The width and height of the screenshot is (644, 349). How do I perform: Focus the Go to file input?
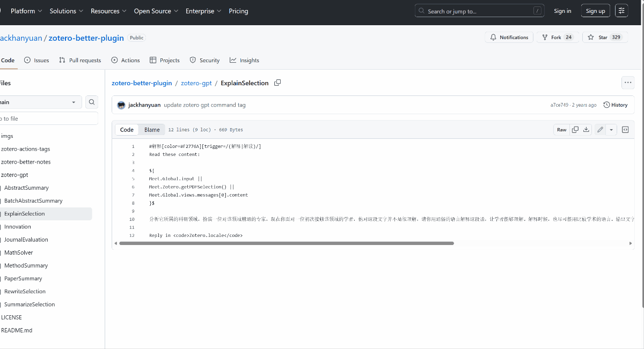click(x=48, y=118)
